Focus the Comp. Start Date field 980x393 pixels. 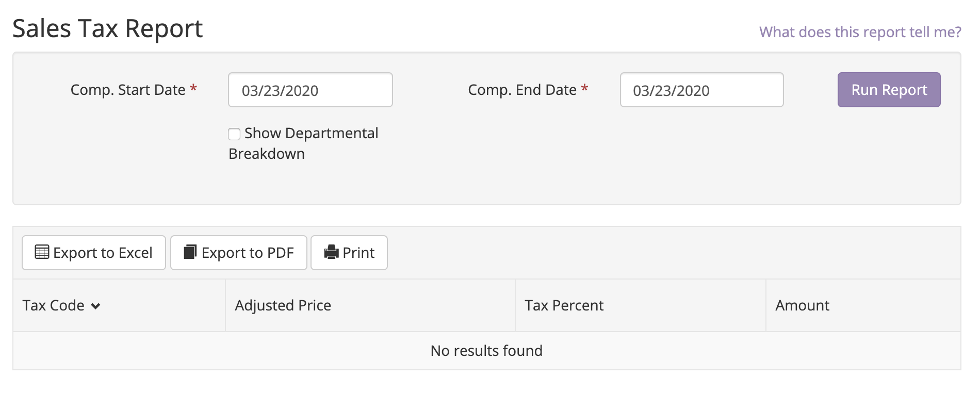coord(311,90)
